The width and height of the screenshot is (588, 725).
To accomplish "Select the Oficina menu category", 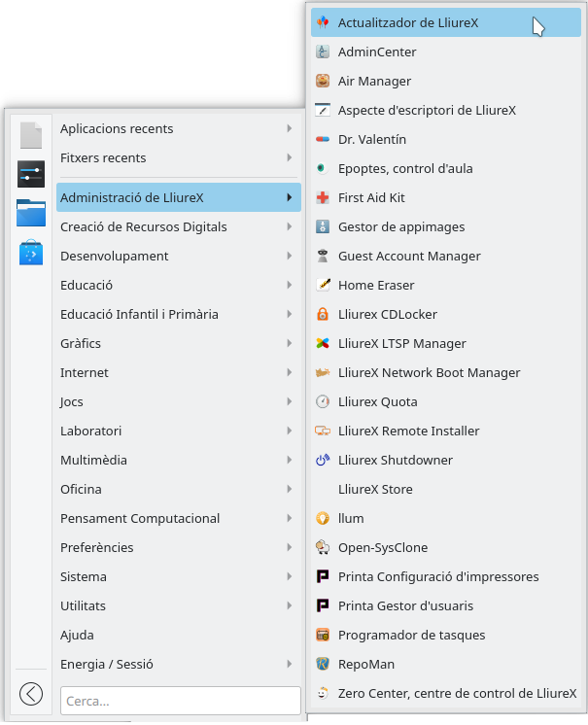I will pos(81,489).
